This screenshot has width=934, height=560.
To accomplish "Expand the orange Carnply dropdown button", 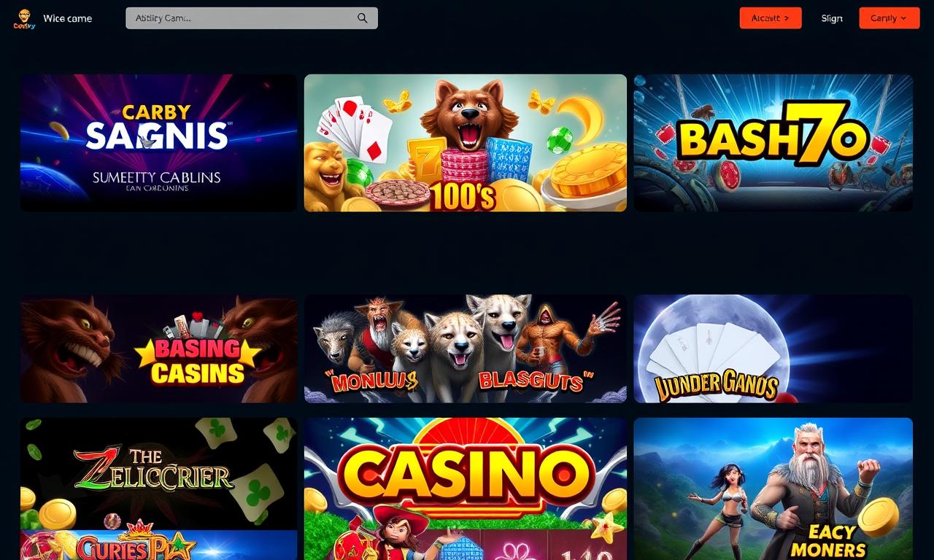I will 889,18.
